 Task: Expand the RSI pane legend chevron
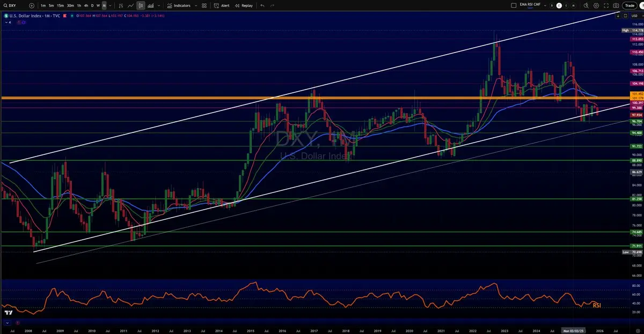pyautogui.click(x=8, y=323)
